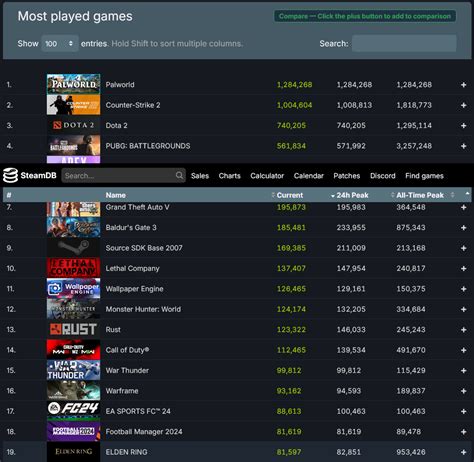This screenshot has height=462, width=474.
Task: Click ELDEN RING all-time peak 953,426
Action: pyautogui.click(x=411, y=452)
